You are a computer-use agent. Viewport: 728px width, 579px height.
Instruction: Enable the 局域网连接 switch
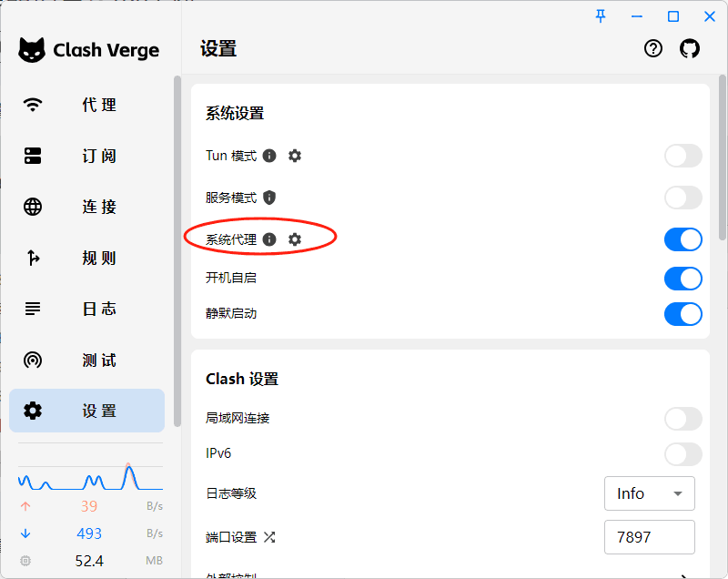click(x=683, y=419)
